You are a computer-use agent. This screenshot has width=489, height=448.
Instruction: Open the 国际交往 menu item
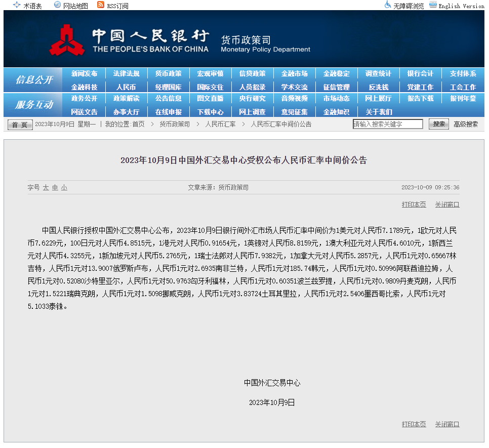click(x=210, y=87)
